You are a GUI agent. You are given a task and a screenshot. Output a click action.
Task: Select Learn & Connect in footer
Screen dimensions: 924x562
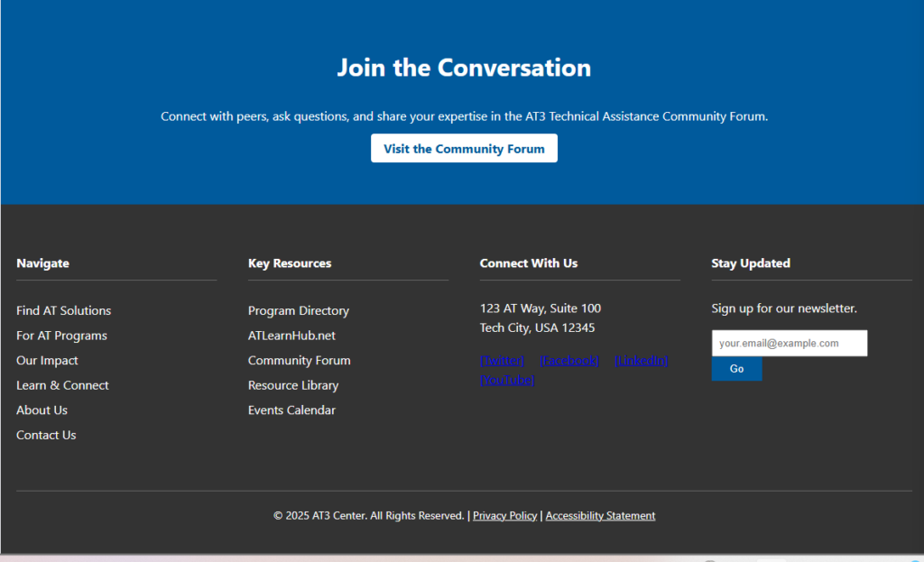(x=62, y=385)
